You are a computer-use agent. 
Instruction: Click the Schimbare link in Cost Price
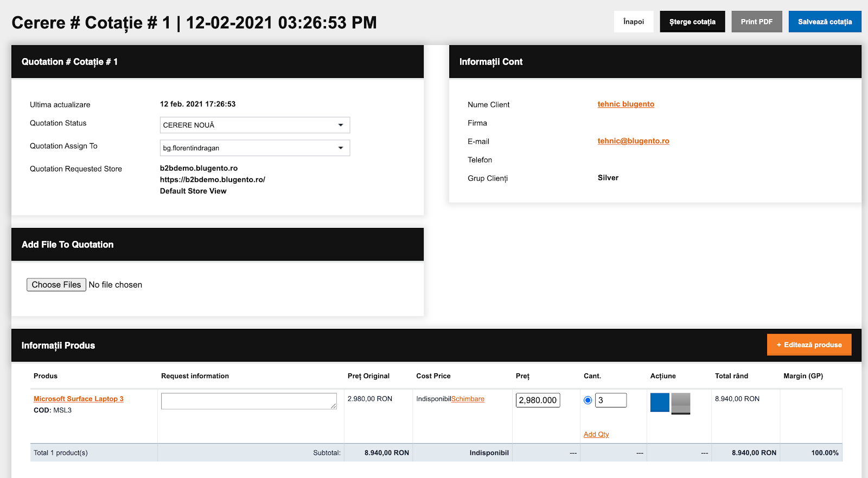468,399
